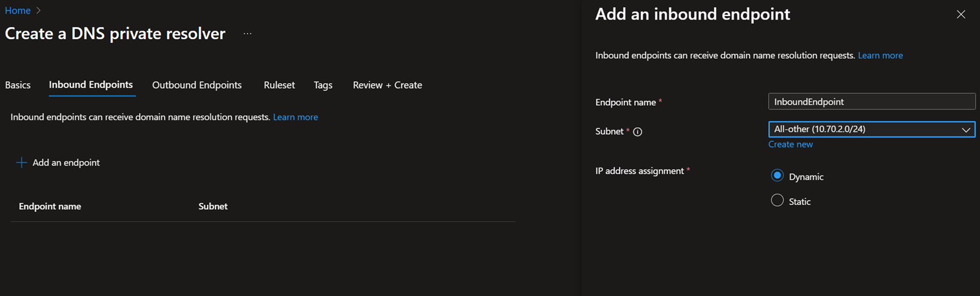
Task: Close the Add an inbound endpoint panel
Action: (x=960, y=15)
